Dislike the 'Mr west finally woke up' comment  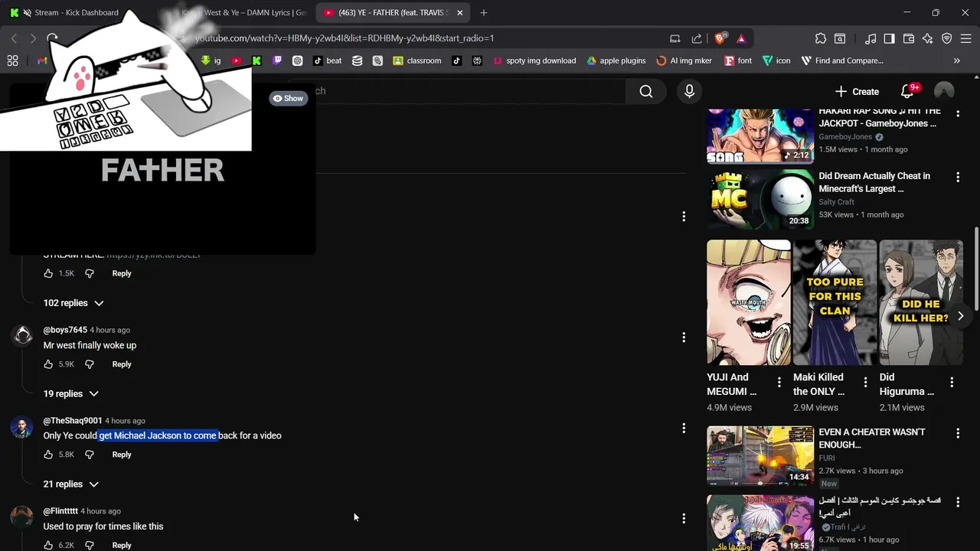[90, 364]
